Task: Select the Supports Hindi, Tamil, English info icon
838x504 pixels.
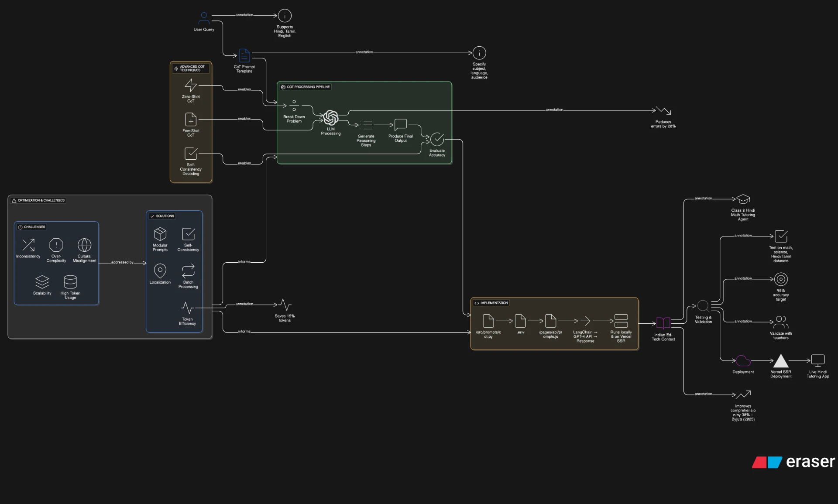Action: tap(285, 16)
